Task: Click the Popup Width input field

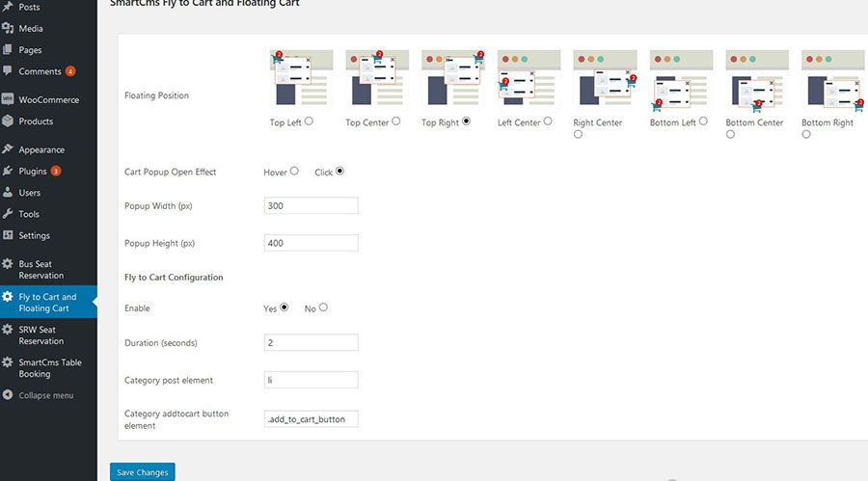Action: pos(312,205)
